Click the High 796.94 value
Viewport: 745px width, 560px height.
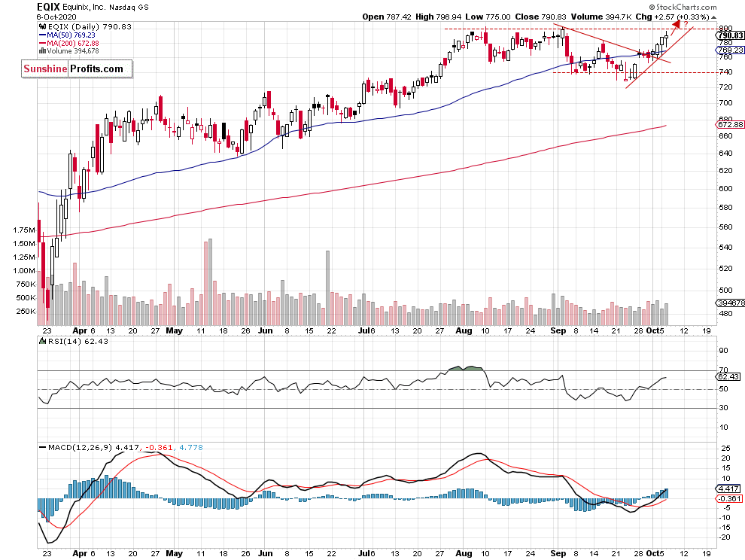[x=438, y=17]
